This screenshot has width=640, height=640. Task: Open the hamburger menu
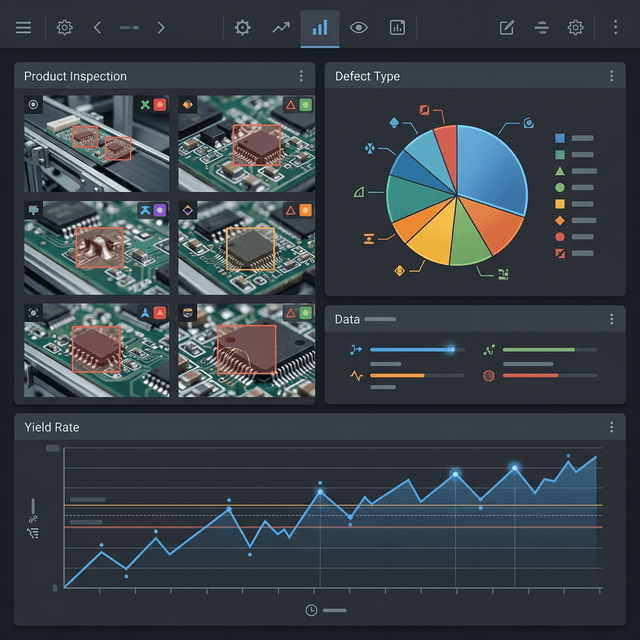(x=23, y=28)
